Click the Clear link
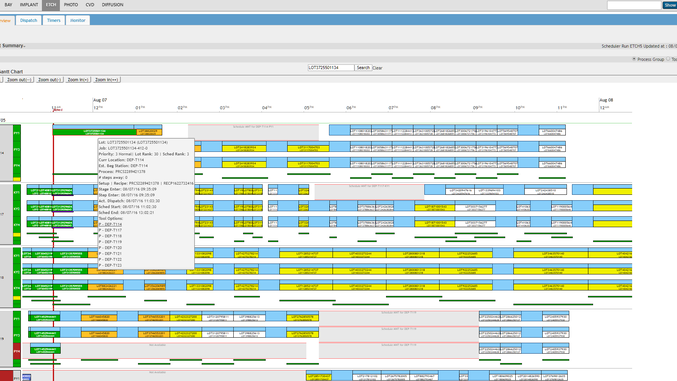The height and width of the screenshot is (381, 677). point(377,68)
